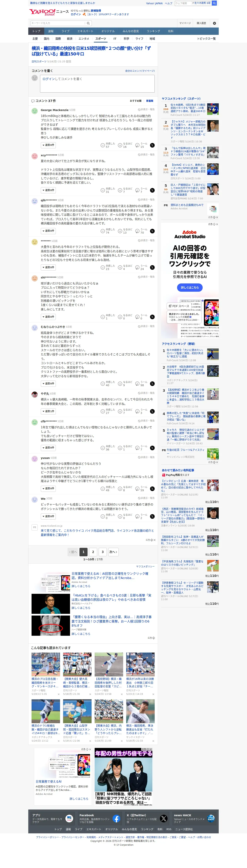
Task: Click the 自分のコメント(マイページ) link
Action: click(x=140, y=71)
